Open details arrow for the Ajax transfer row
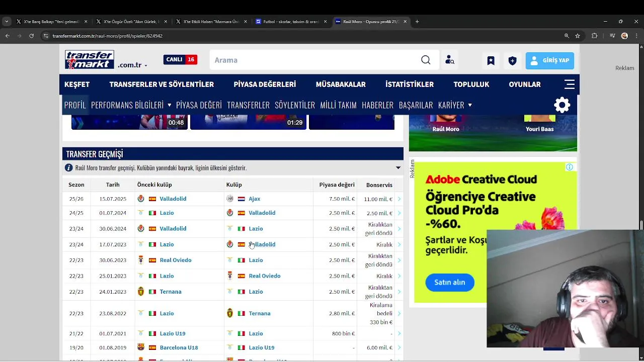This screenshot has width=644, height=362. point(399,199)
